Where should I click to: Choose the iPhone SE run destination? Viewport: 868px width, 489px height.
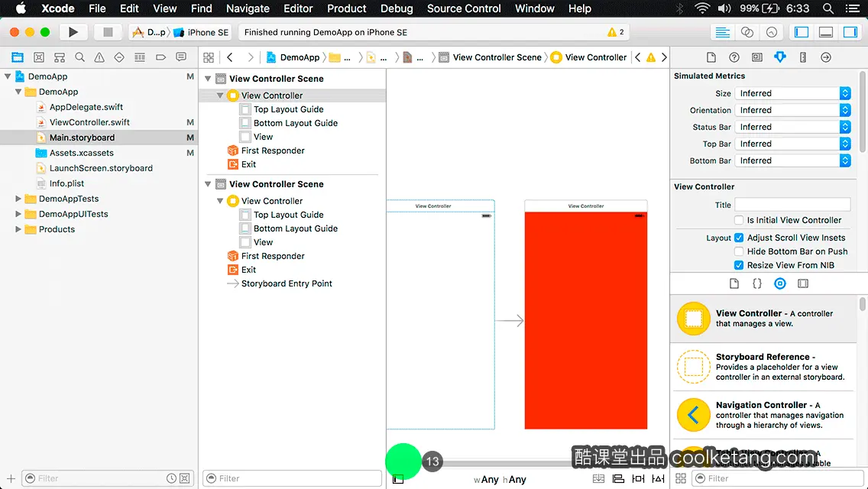tap(202, 32)
